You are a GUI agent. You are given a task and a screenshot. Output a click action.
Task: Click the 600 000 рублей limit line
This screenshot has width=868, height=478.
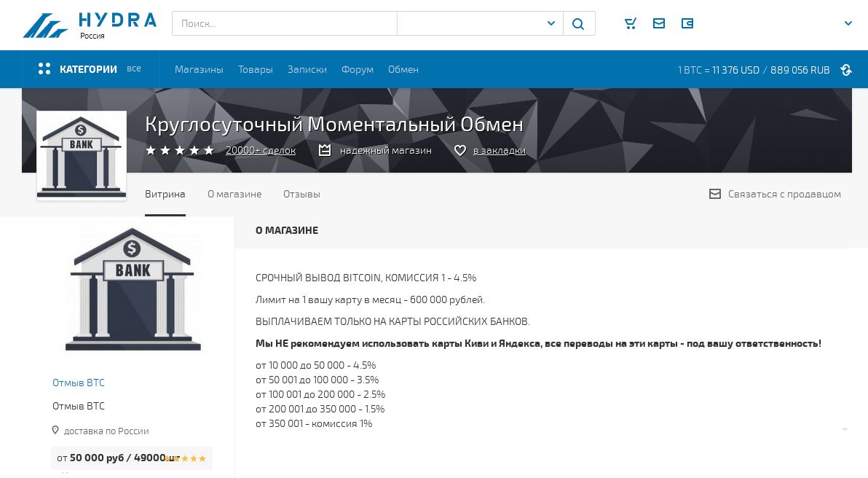(370, 299)
